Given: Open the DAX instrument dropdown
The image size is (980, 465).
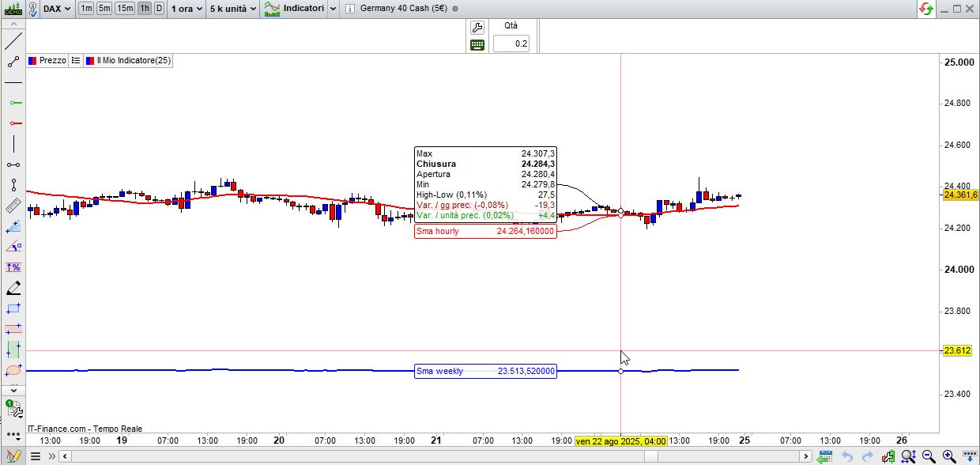Looking at the screenshot, I should click(x=57, y=9).
